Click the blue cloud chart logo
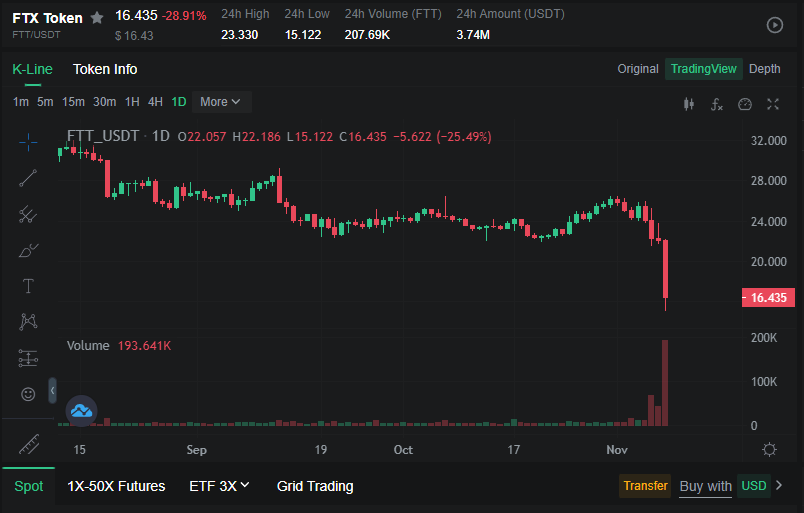The height and width of the screenshot is (513, 804). coord(82,410)
